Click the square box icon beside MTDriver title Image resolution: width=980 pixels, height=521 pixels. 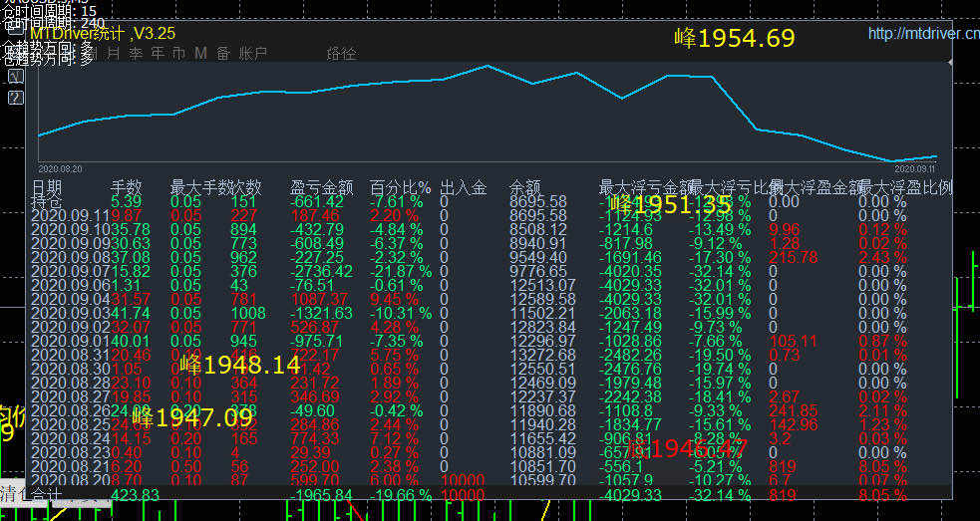[16, 29]
